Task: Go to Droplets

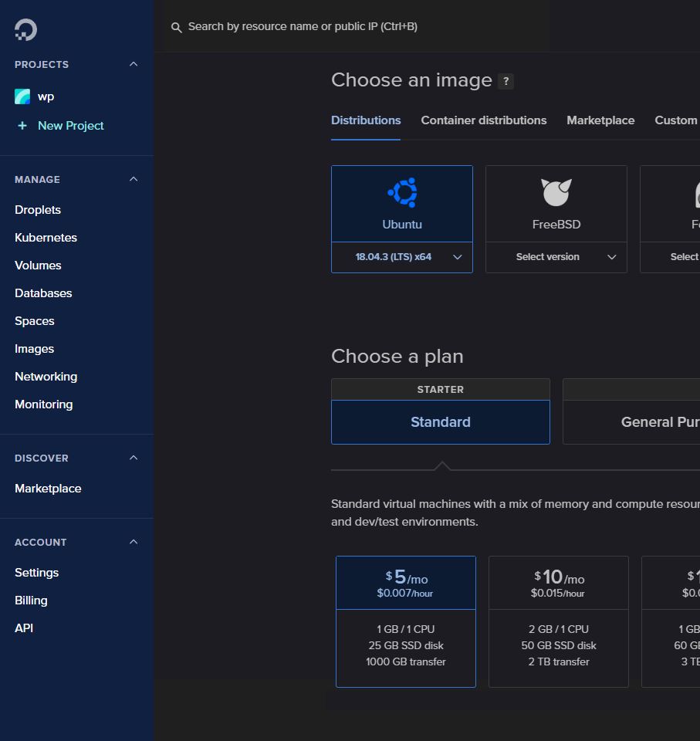Action: (38, 210)
